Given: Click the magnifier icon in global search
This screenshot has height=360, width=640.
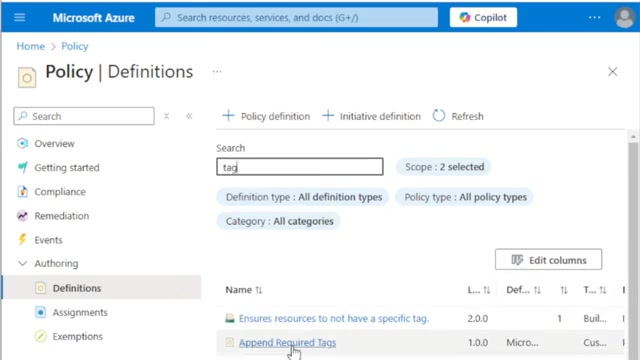Looking at the screenshot, I should pyautogui.click(x=166, y=17).
